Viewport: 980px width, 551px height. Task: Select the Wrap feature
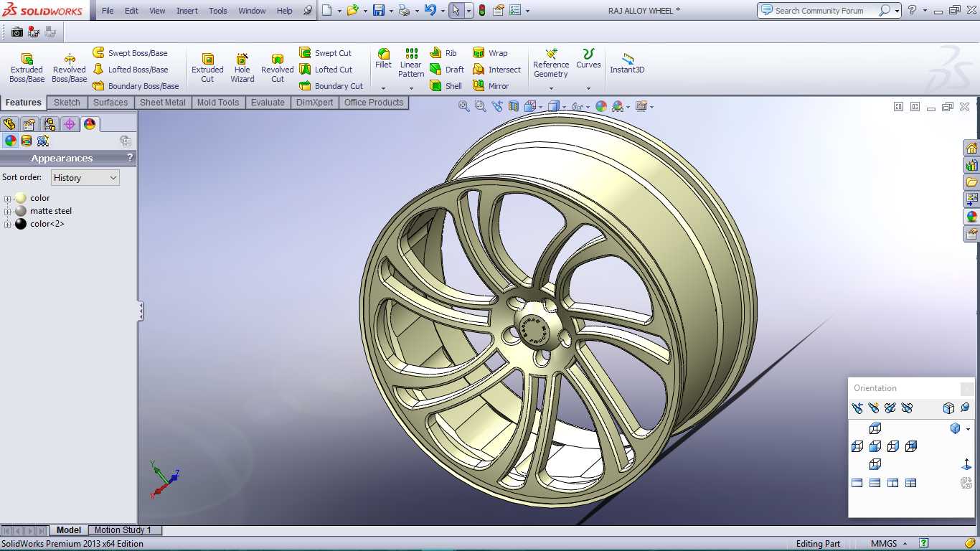490,53
